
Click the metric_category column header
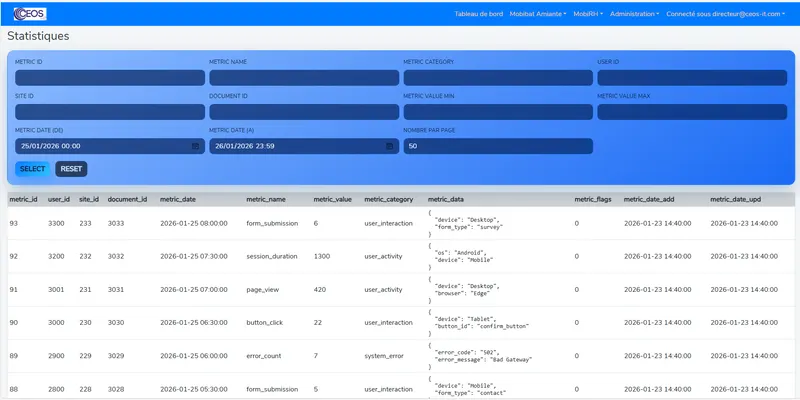pyautogui.click(x=388, y=199)
